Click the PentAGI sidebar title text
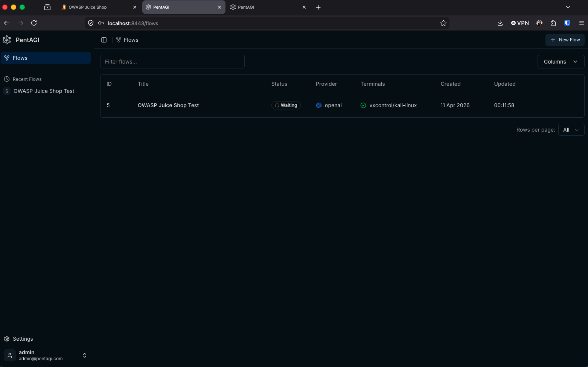 point(27,40)
